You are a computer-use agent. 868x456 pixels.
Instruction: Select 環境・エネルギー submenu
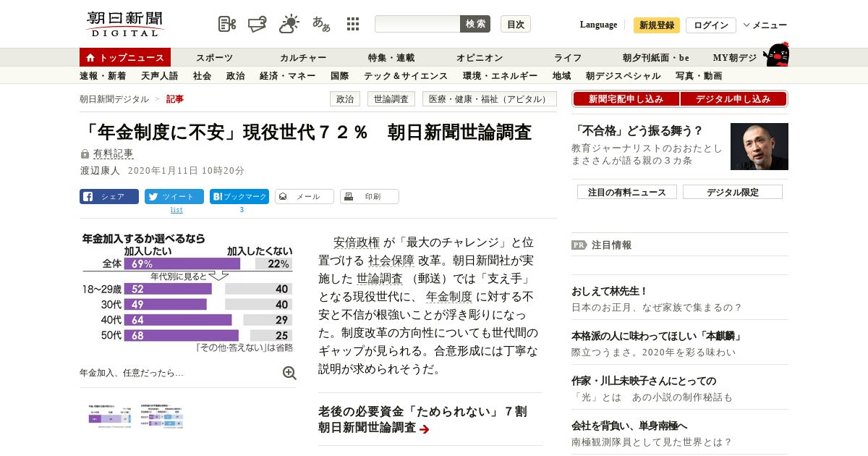pyautogui.click(x=500, y=75)
